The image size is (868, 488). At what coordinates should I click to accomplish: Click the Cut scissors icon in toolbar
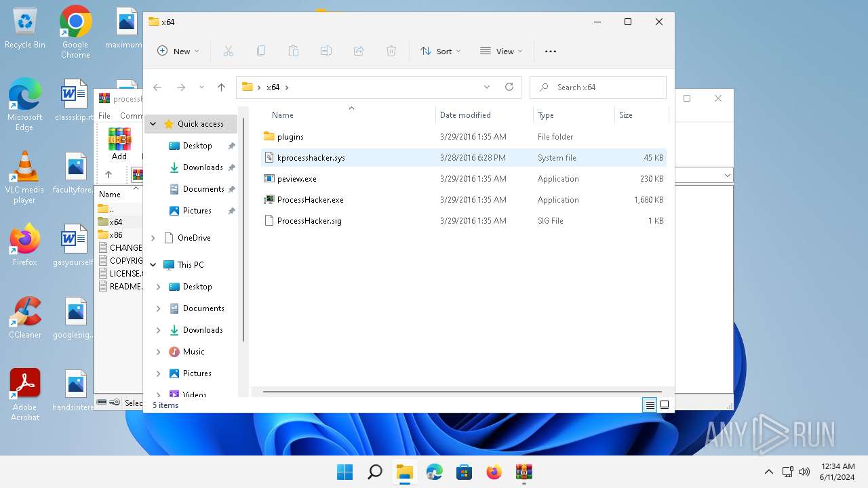click(x=229, y=51)
